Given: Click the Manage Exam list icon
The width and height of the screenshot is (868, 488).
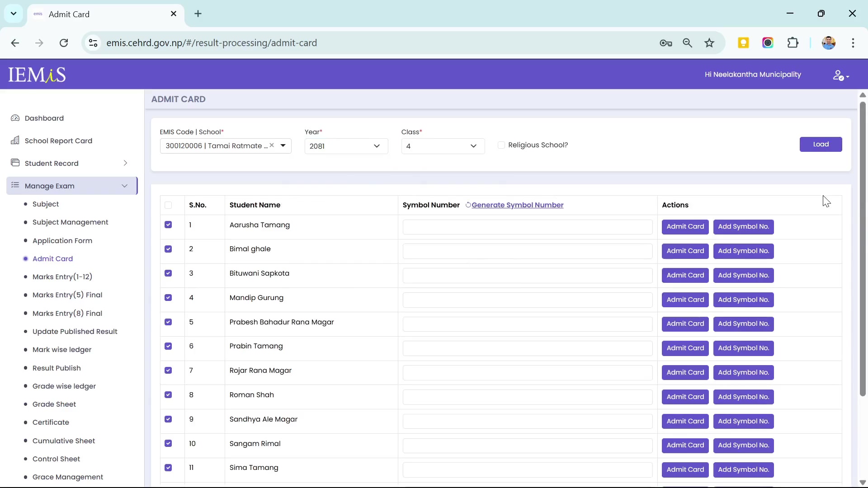Looking at the screenshot, I should (15, 185).
